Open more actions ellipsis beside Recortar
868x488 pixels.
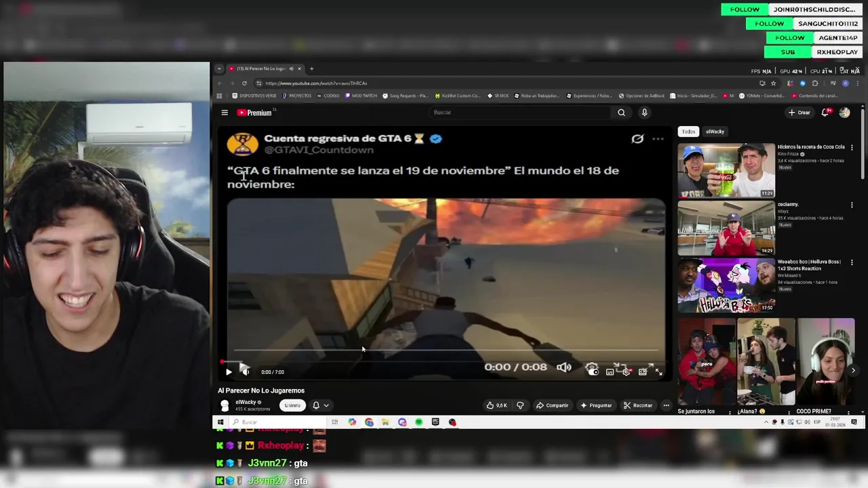tap(666, 405)
